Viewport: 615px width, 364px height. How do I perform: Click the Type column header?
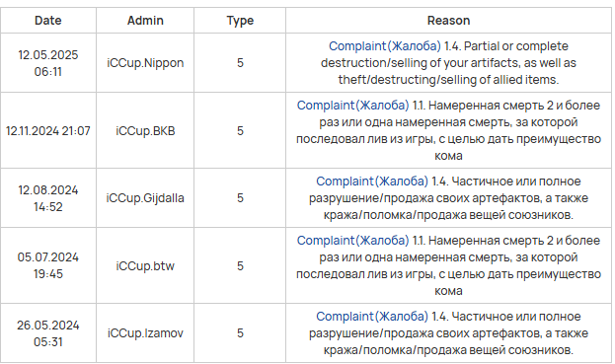(x=240, y=21)
